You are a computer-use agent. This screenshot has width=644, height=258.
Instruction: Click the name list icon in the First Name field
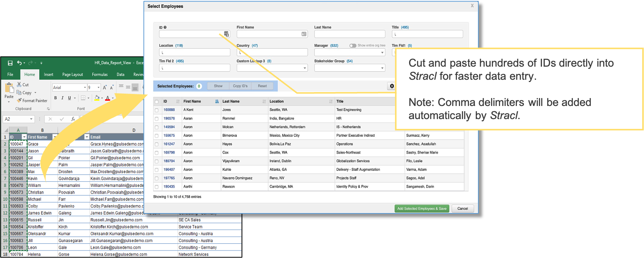pos(304,34)
